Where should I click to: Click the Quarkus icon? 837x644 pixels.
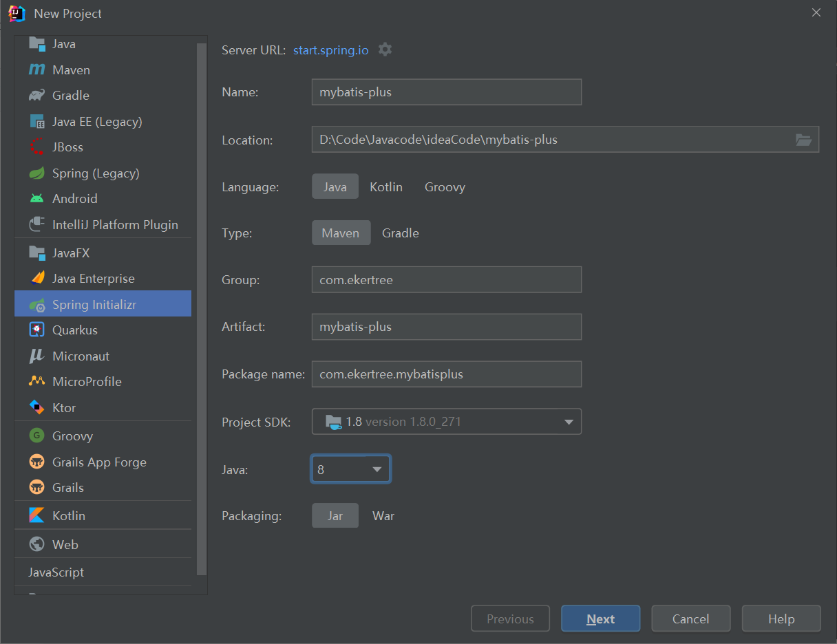pyautogui.click(x=37, y=330)
